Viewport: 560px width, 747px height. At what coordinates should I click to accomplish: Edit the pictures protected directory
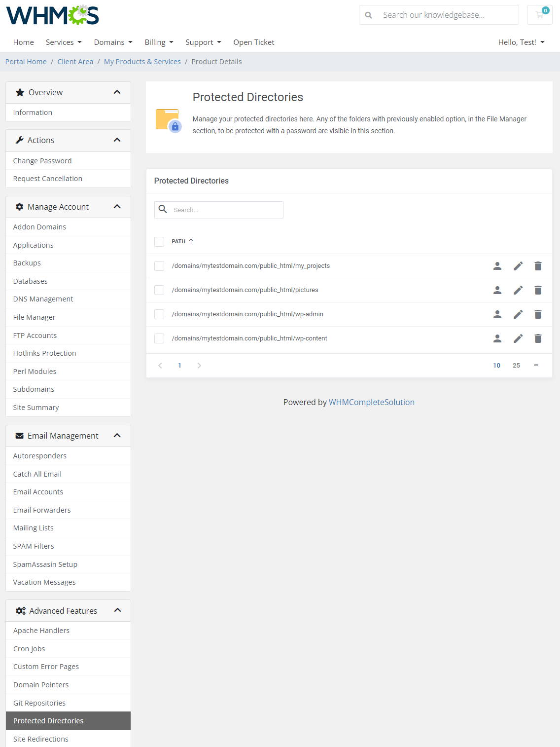518,290
